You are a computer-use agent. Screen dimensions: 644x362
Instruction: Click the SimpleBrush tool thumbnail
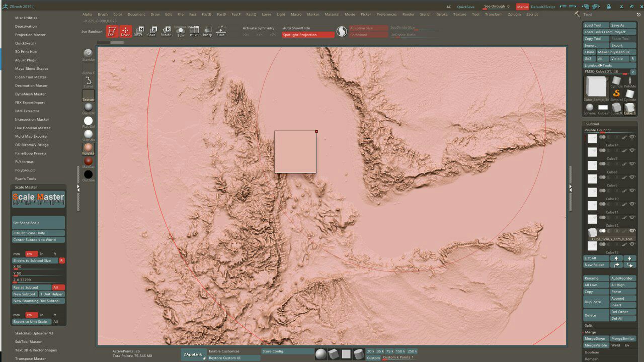pos(616,94)
